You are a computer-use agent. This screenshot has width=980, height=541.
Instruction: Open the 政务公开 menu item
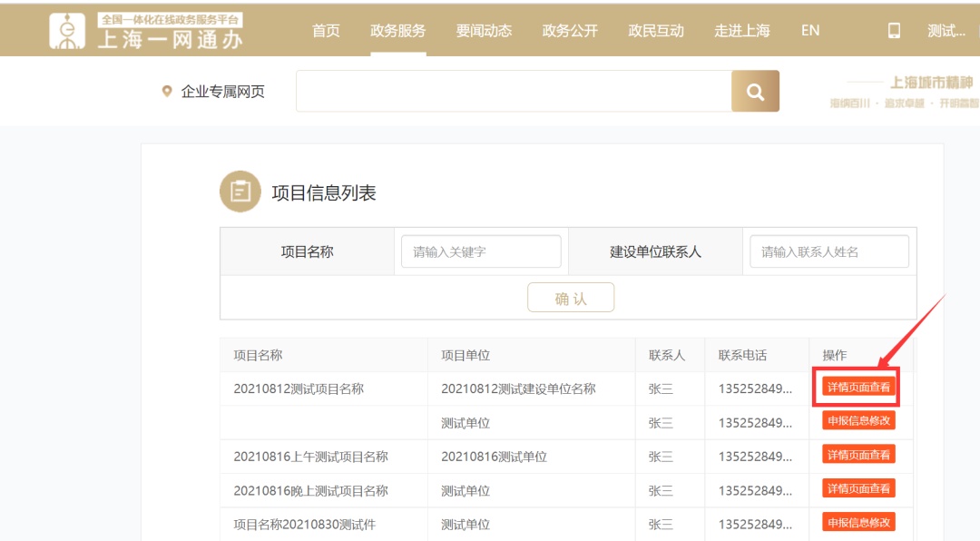(570, 30)
